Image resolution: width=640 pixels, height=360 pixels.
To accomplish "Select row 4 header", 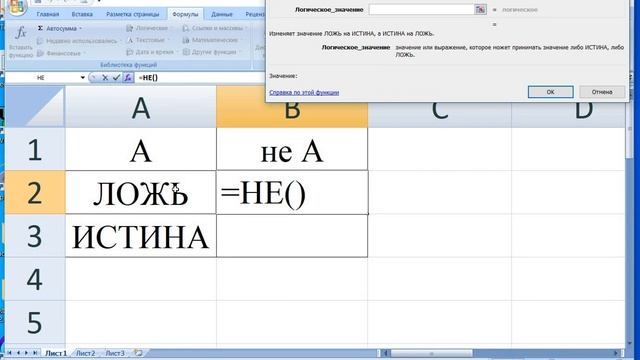I will pos(35,279).
